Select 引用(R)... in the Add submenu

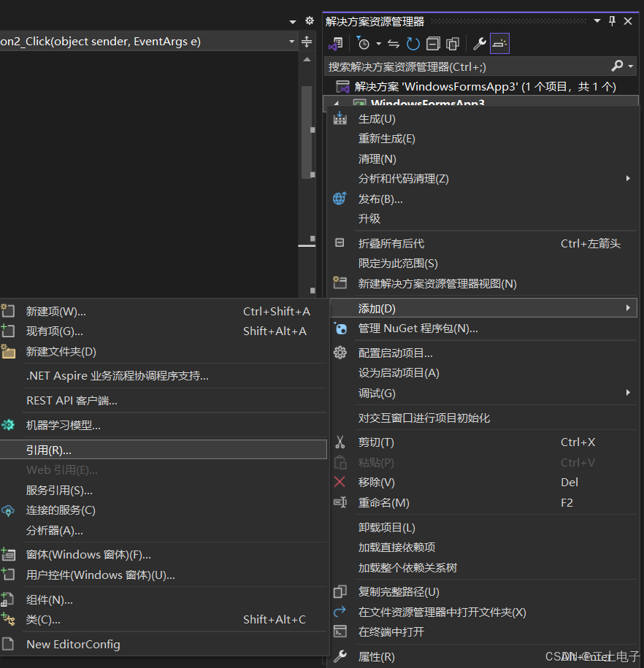[49, 450]
